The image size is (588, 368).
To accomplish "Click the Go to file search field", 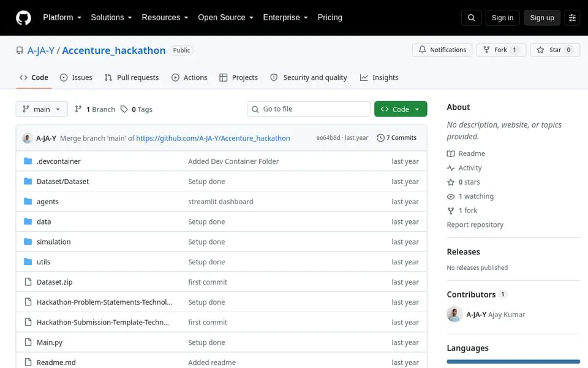I will [x=309, y=109].
